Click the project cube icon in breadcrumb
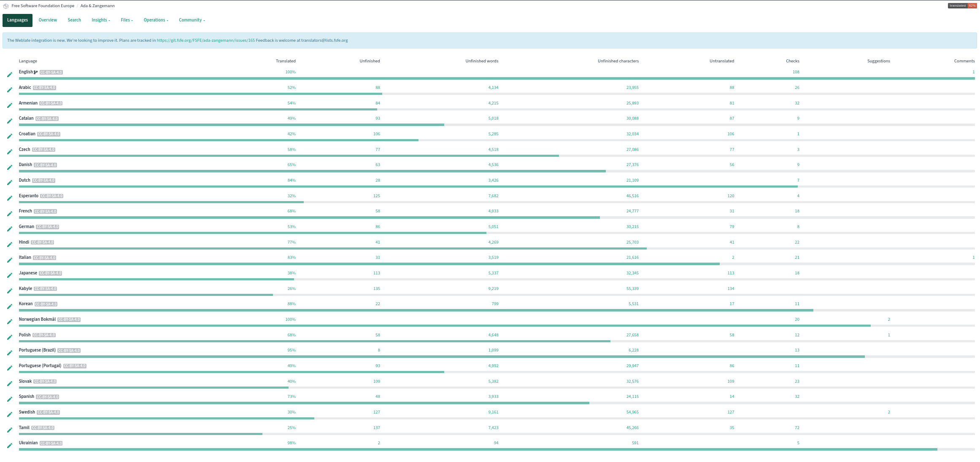The image size is (980, 462). (6, 6)
